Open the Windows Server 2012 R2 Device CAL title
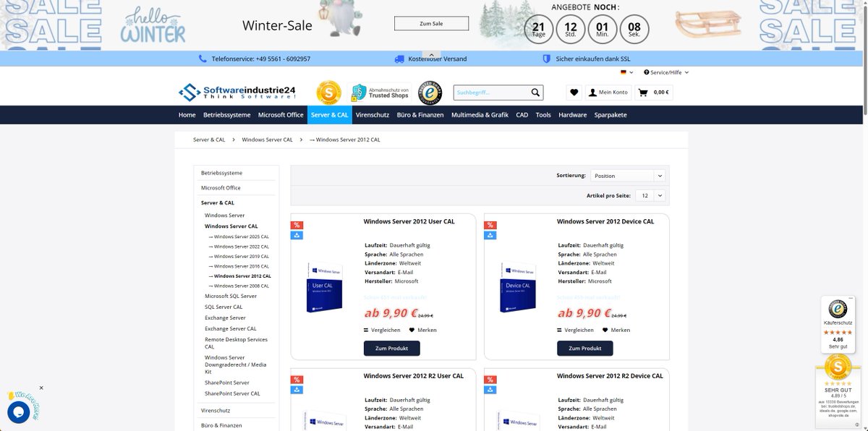 [610, 376]
